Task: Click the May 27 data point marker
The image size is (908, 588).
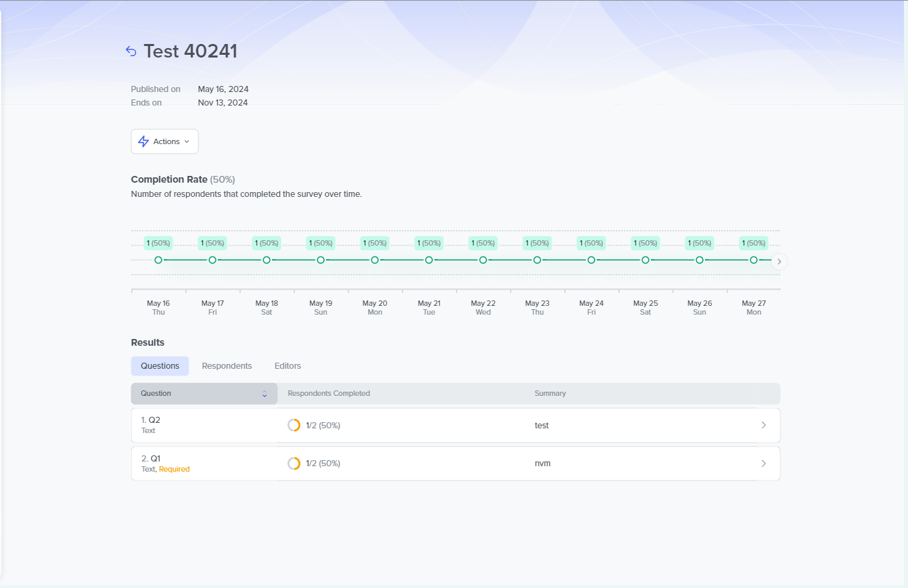Action: coord(754,260)
